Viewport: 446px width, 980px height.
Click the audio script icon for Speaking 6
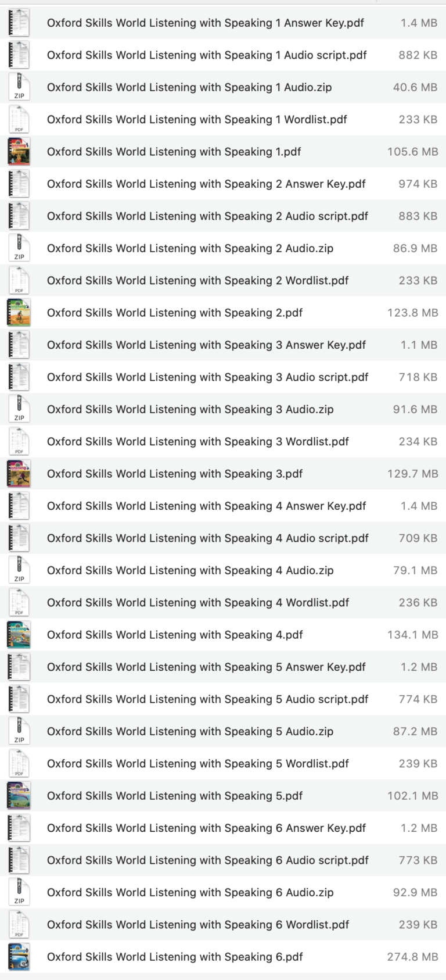coord(19,860)
